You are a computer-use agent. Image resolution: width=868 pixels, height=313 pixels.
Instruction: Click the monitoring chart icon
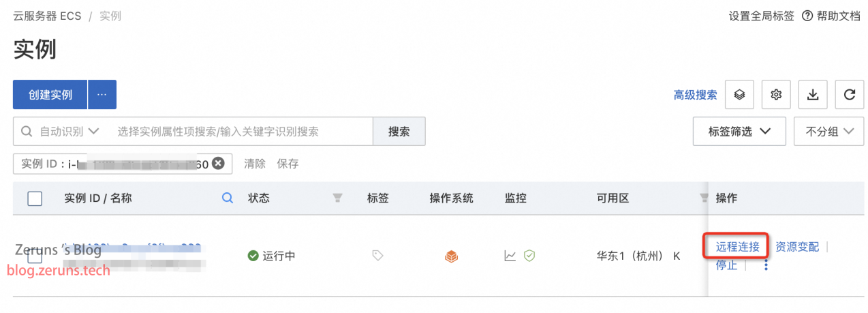[510, 256]
